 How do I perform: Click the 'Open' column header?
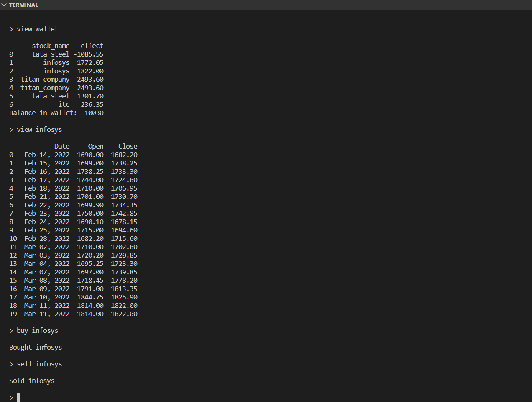click(x=96, y=146)
